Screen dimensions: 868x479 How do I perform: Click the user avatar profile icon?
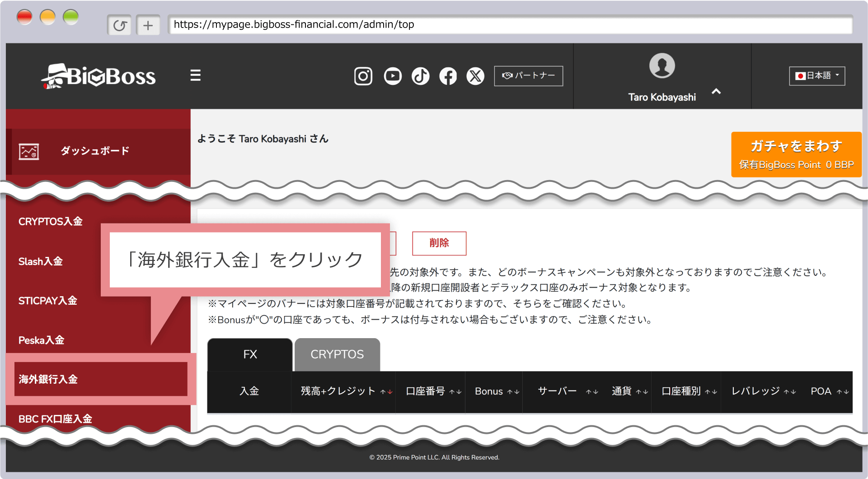point(662,66)
